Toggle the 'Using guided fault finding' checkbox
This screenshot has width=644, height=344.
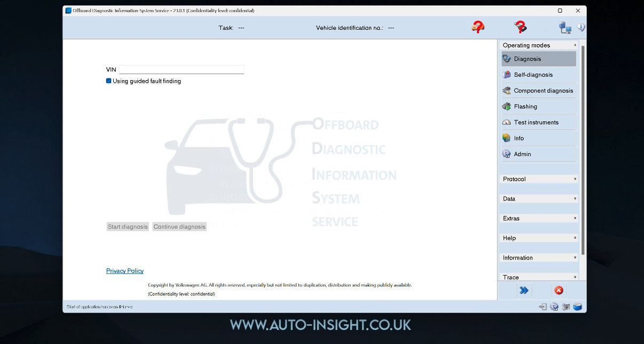tap(108, 81)
